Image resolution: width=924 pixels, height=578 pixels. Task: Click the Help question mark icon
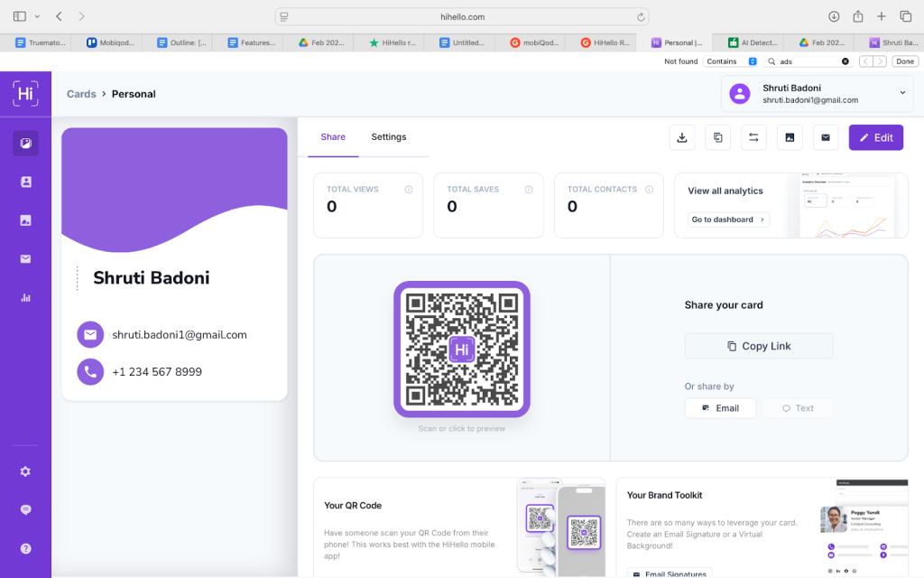tap(25, 548)
